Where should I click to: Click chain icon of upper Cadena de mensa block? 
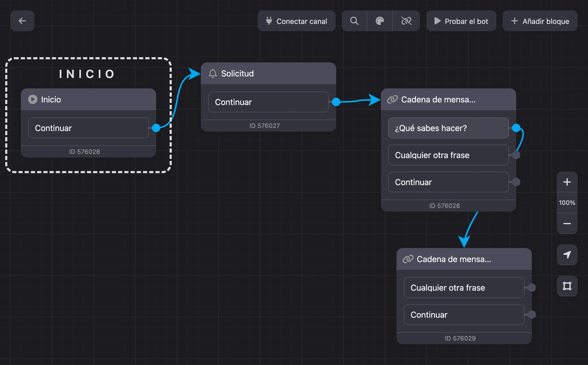[392, 99]
